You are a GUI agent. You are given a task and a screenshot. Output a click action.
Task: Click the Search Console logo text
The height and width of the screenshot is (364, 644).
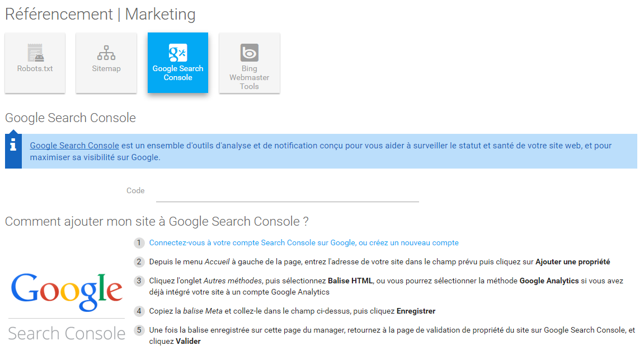pyautogui.click(x=67, y=333)
